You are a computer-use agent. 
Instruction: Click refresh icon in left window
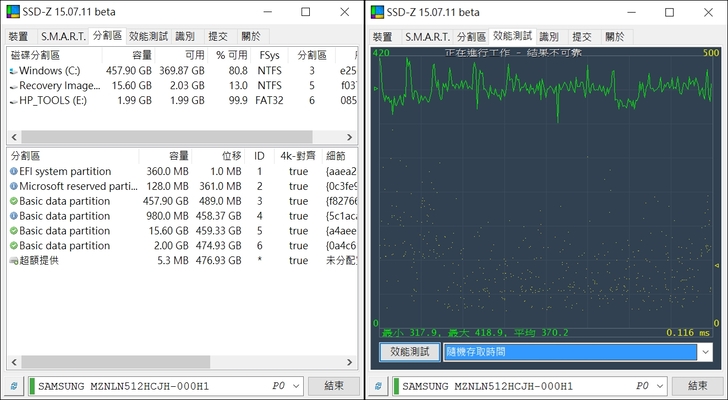pyautogui.click(x=14, y=386)
